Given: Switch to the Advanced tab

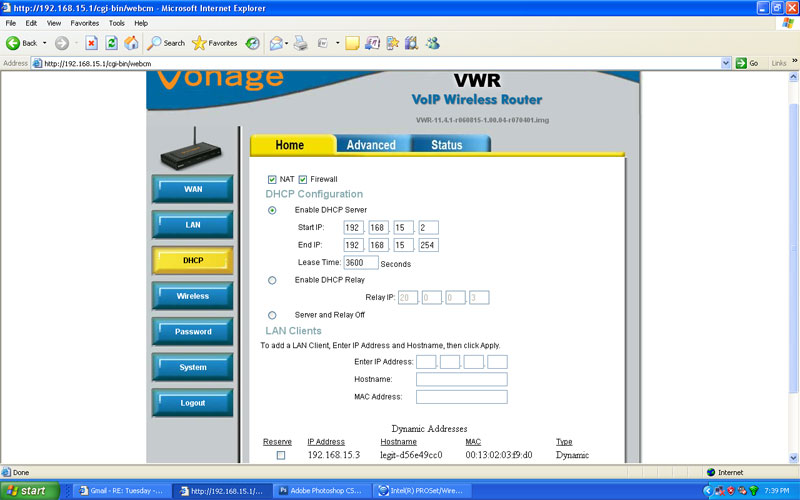Looking at the screenshot, I should 371,145.
